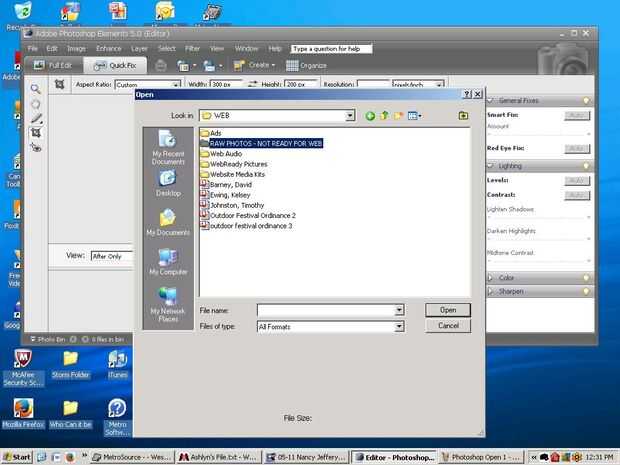Click Red Eye Fix Auto button
Viewport: 620px width, 465px height.
577,148
